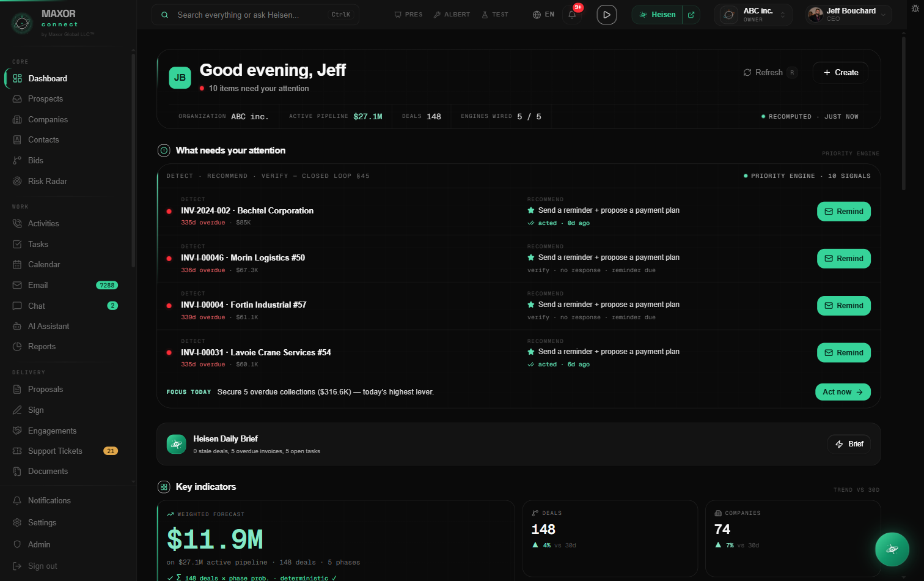Click the main page vertical scrollbar
Viewport: 924px width, 581px height.
(904, 113)
